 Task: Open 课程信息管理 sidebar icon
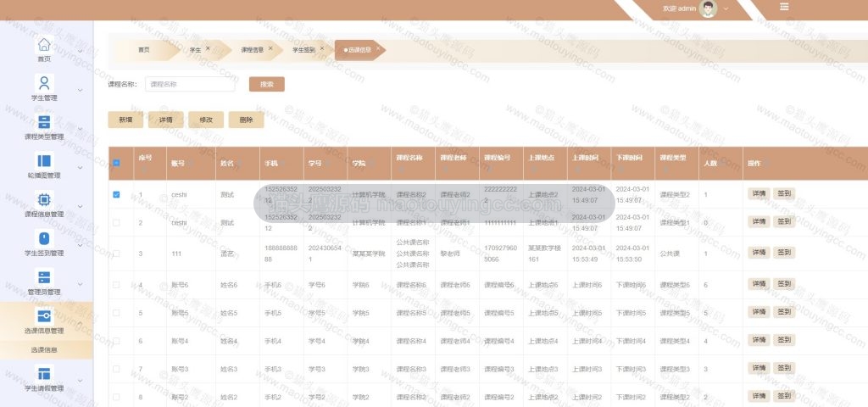pos(44,199)
